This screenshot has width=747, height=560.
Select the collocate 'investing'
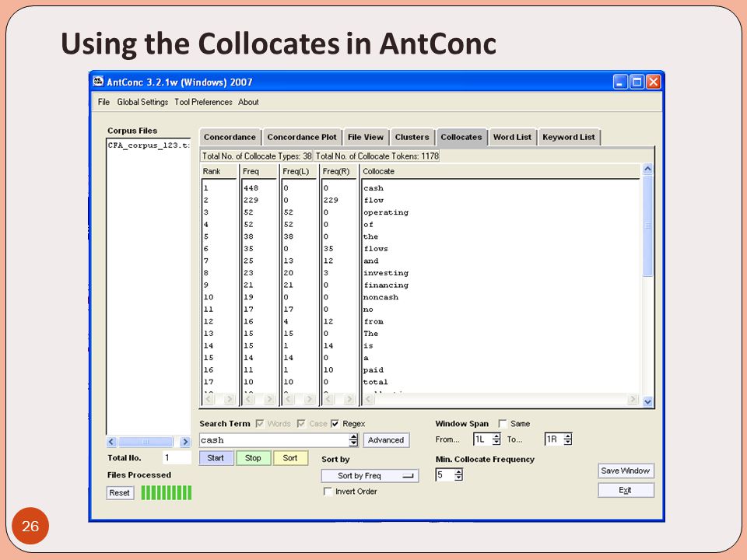click(x=386, y=273)
